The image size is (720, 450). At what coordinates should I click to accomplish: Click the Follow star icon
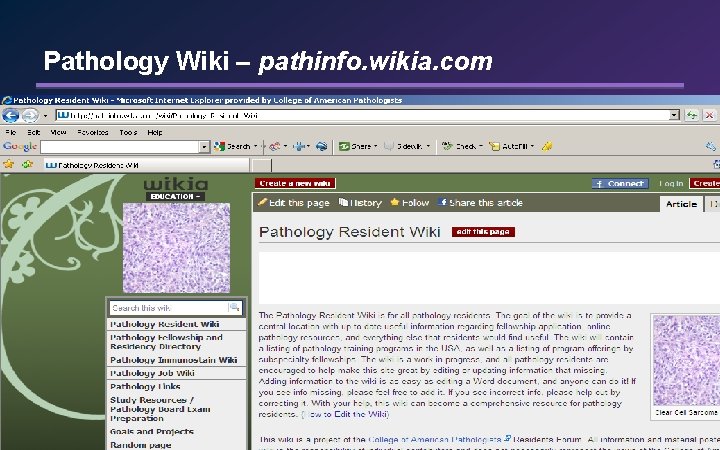point(394,202)
